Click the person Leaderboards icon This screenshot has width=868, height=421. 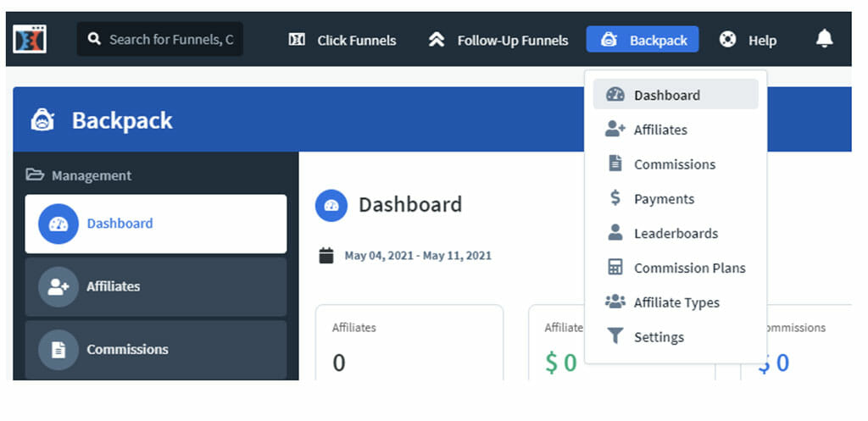(x=615, y=232)
